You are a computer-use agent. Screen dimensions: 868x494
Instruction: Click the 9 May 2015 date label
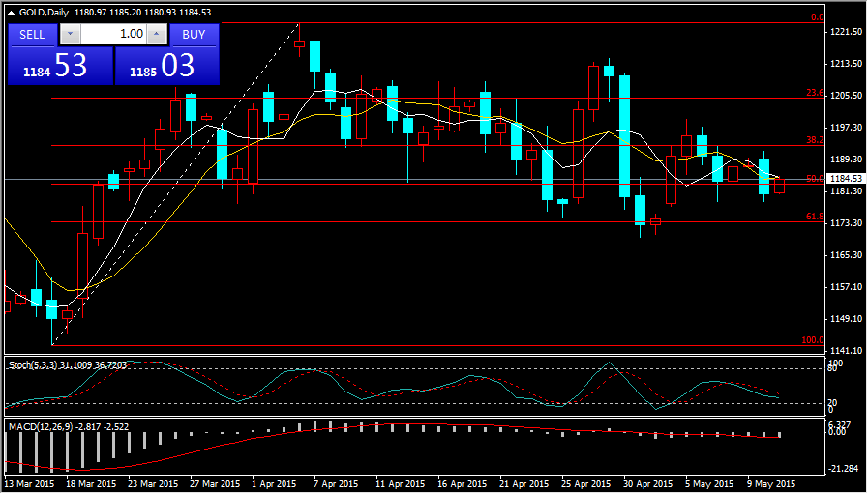tap(771, 482)
